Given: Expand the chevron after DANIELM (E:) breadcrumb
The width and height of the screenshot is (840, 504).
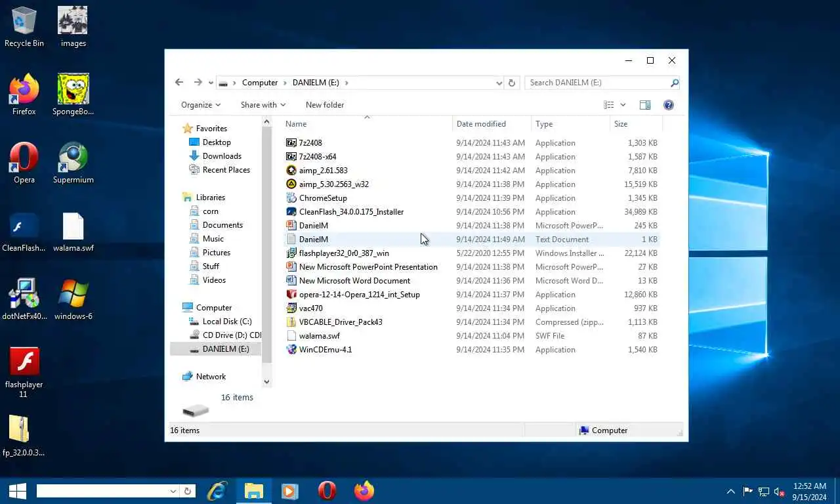Looking at the screenshot, I should click(x=346, y=83).
